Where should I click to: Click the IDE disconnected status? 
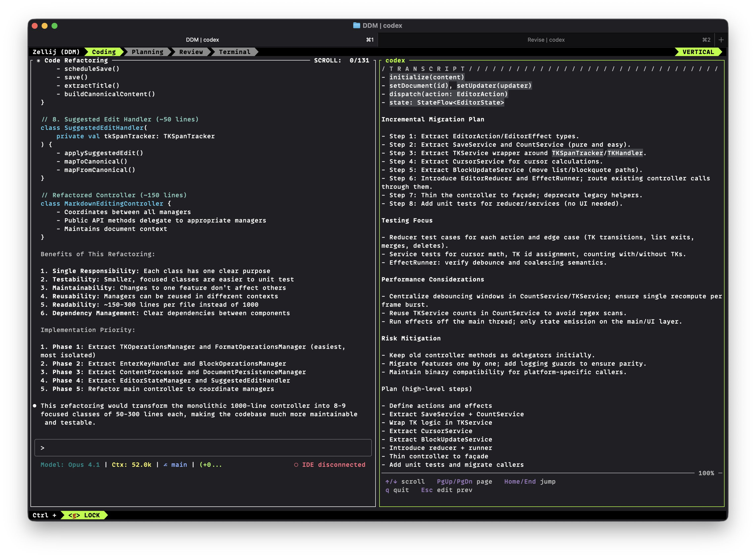(x=330, y=465)
